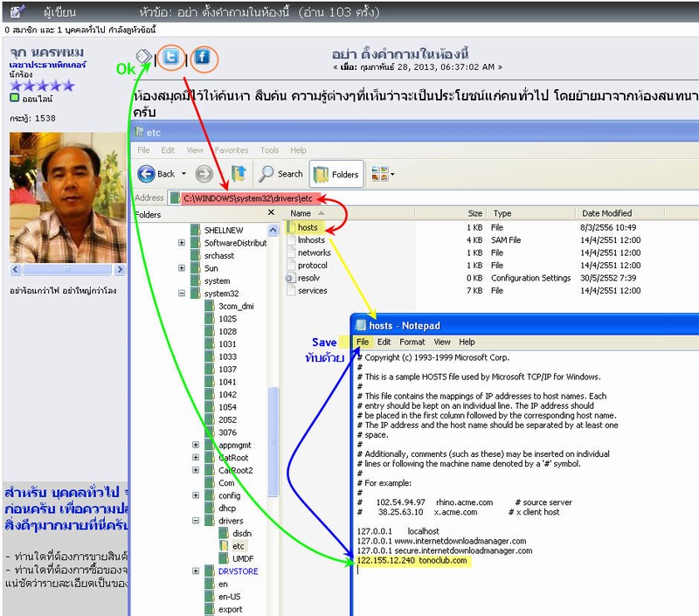Click the Search button in Explorer toolbar
699x616 pixels.
tap(280, 174)
